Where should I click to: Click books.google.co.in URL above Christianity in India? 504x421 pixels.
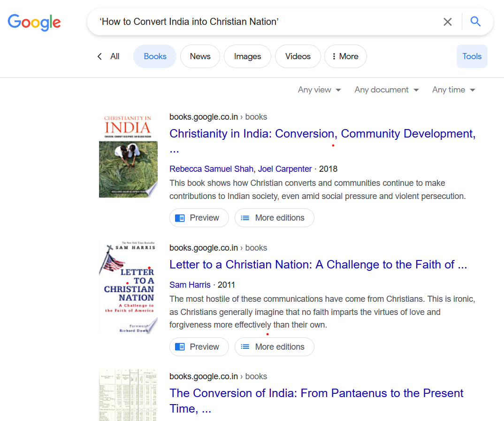(218, 117)
